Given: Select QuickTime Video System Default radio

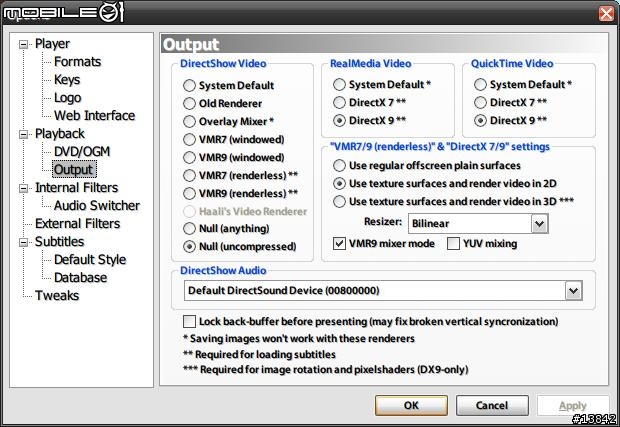Looking at the screenshot, I should (x=480, y=84).
